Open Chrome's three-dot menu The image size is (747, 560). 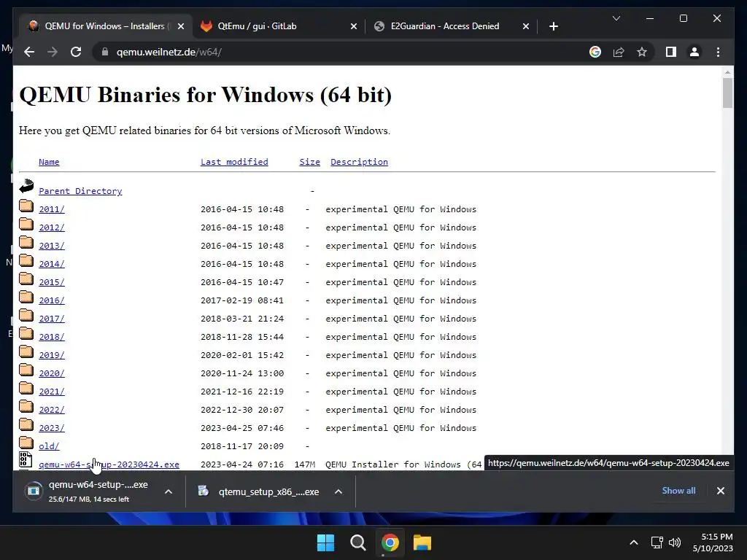point(718,52)
